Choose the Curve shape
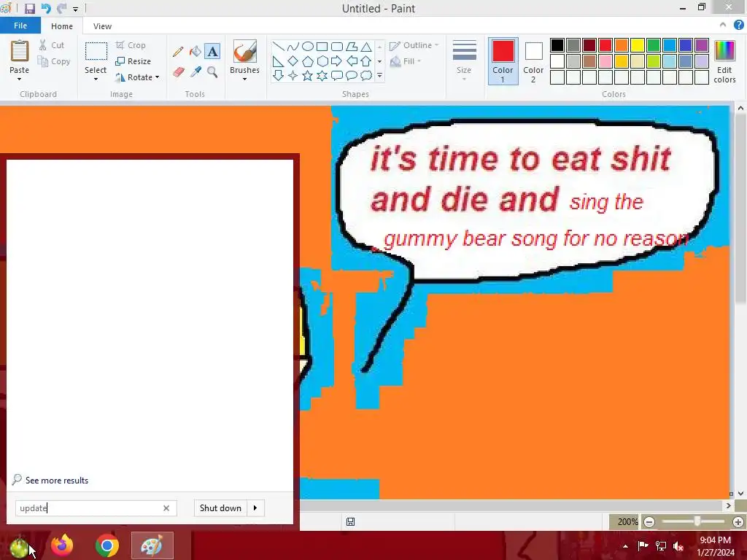Viewport: 747px width, 560px height. point(293,46)
